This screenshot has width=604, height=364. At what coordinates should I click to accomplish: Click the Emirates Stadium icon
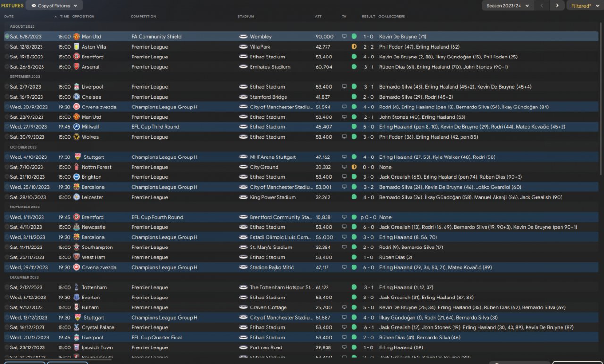point(243,67)
